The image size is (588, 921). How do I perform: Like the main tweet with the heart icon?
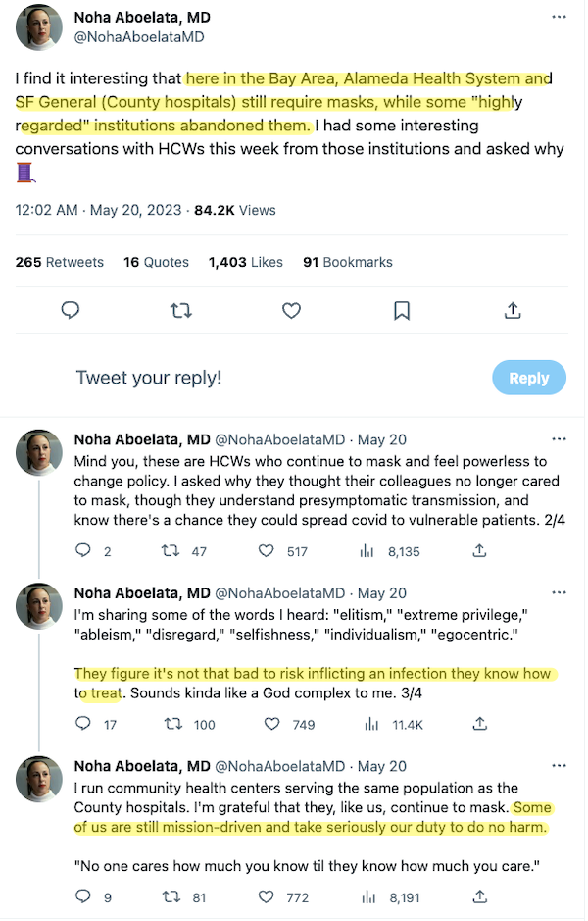point(291,311)
